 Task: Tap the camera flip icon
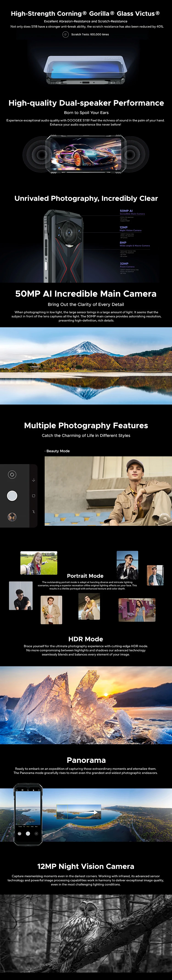pos(12,474)
